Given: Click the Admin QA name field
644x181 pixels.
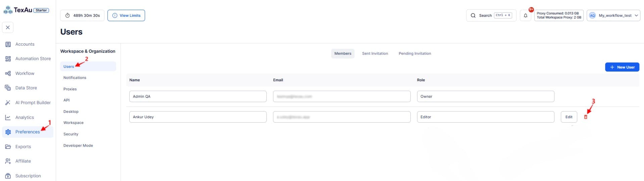Looking at the screenshot, I should click(x=197, y=96).
